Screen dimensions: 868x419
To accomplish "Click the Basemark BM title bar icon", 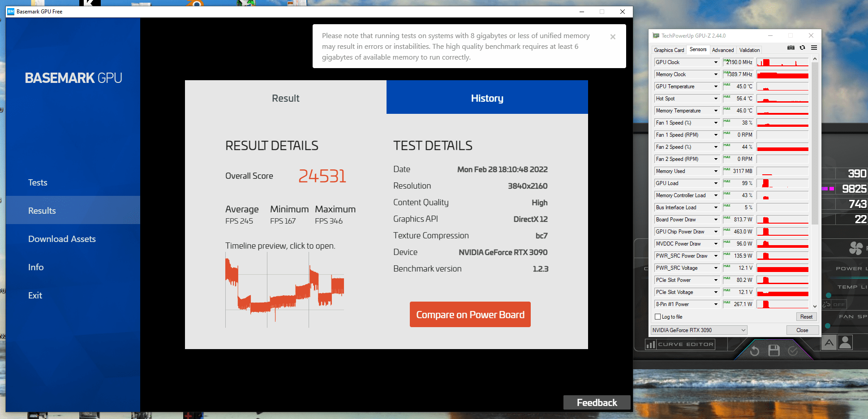I will [11, 12].
